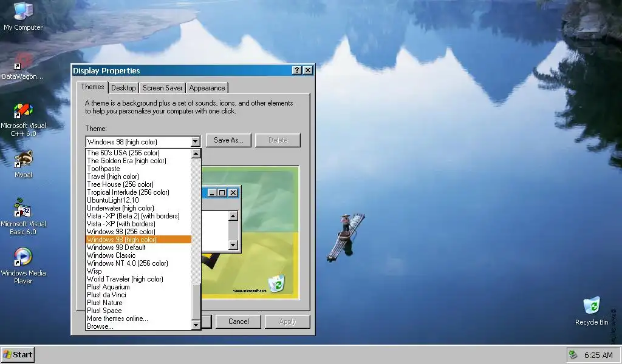
Task: Select Tree House (256 color) theme
Action: tap(138, 184)
